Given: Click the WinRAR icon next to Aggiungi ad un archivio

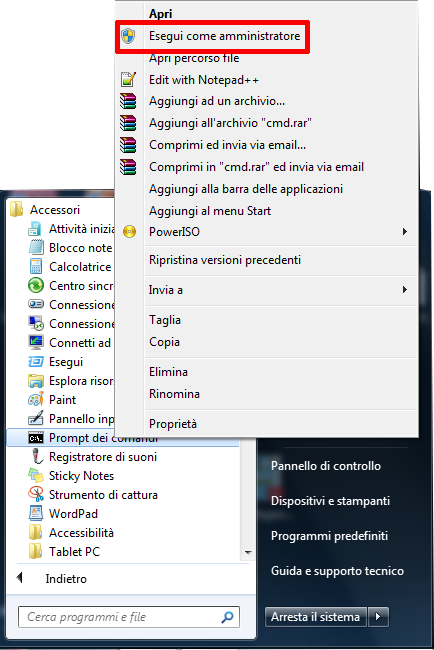Looking at the screenshot, I should pyautogui.click(x=128, y=101).
